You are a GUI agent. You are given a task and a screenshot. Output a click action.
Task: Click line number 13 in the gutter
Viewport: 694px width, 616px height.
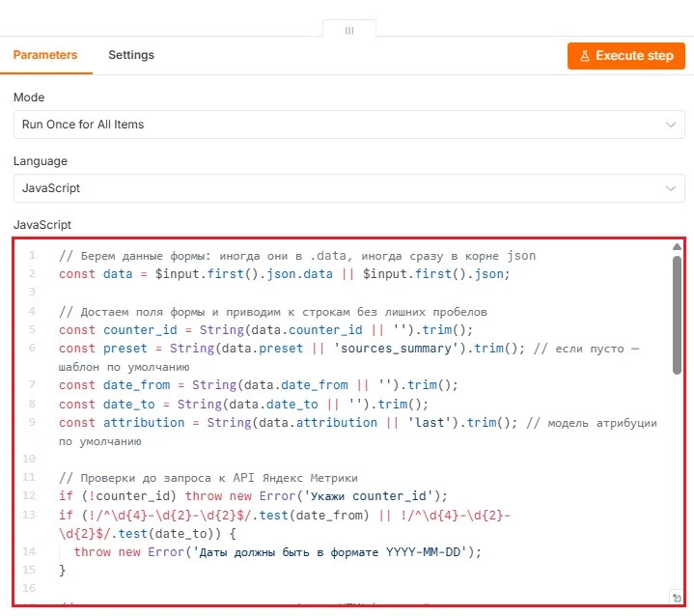tap(29, 515)
